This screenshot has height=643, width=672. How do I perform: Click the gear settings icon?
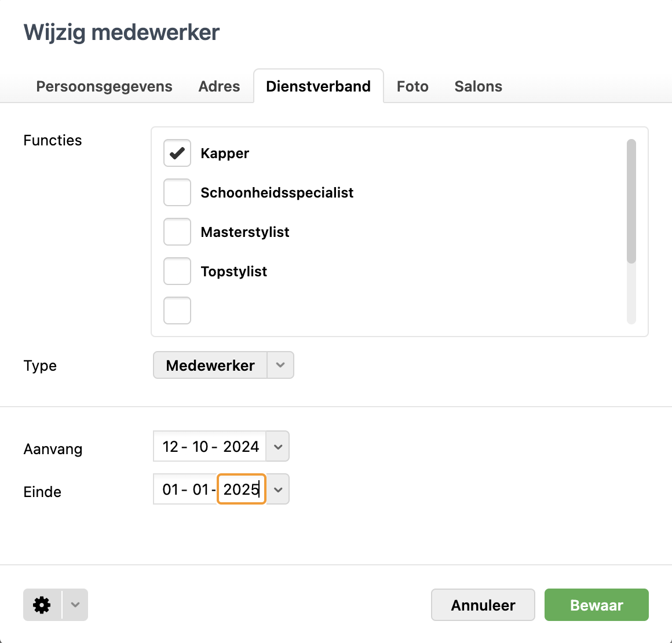point(42,605)
